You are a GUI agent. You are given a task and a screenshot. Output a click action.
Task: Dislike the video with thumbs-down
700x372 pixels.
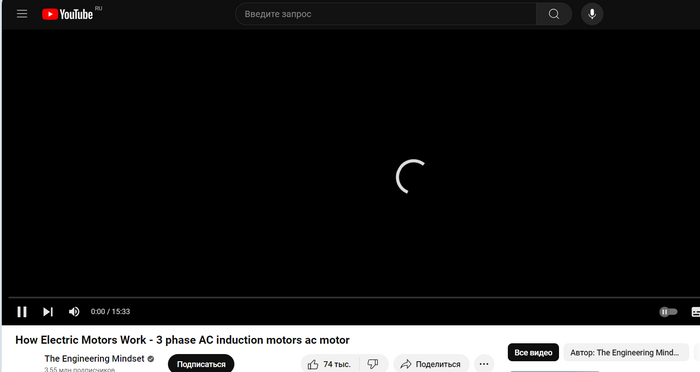click(x=373, y=364)
